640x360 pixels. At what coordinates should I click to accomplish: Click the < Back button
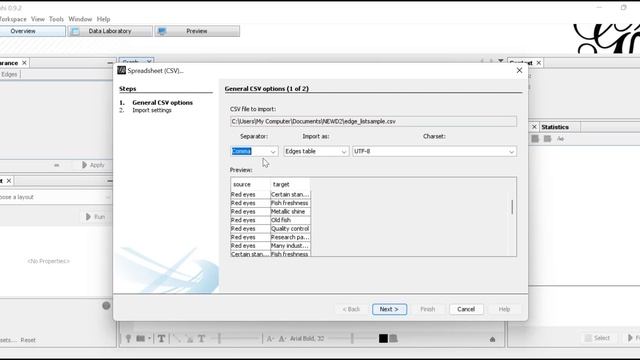351,309
